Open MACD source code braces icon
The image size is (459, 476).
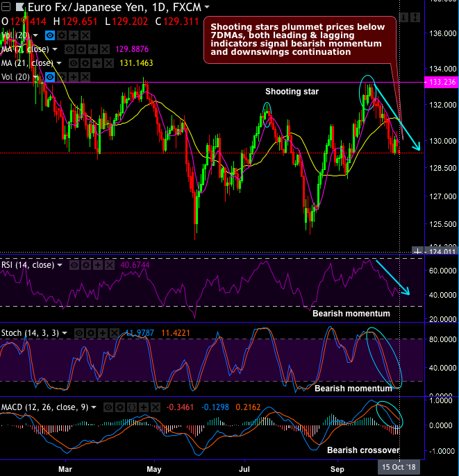[x=132, y=407]
